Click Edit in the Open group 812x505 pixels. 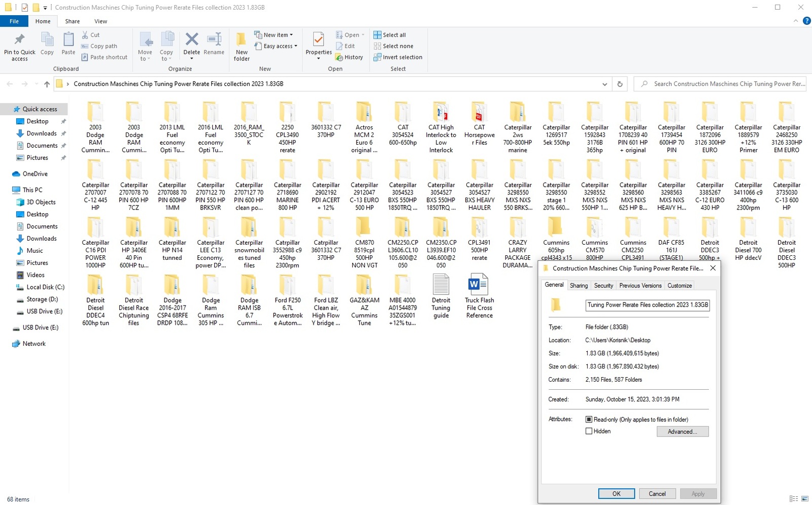tap(345, 46)
